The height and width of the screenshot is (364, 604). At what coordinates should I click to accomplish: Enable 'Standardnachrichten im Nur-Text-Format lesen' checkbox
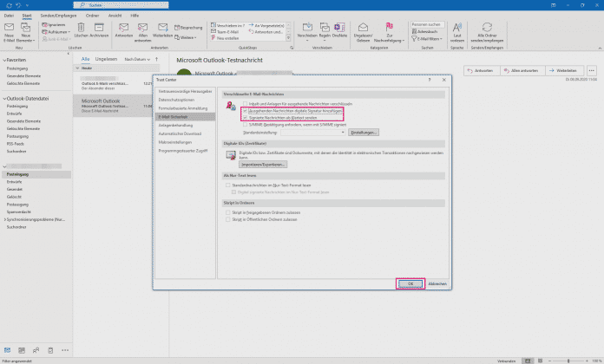(228, 185)
